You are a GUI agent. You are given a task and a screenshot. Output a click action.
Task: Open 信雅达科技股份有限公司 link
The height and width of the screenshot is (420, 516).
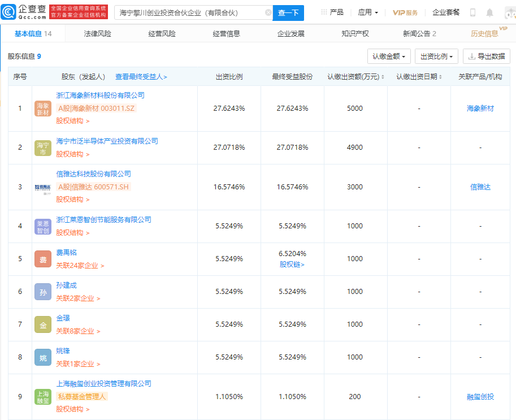coord(93,174)
